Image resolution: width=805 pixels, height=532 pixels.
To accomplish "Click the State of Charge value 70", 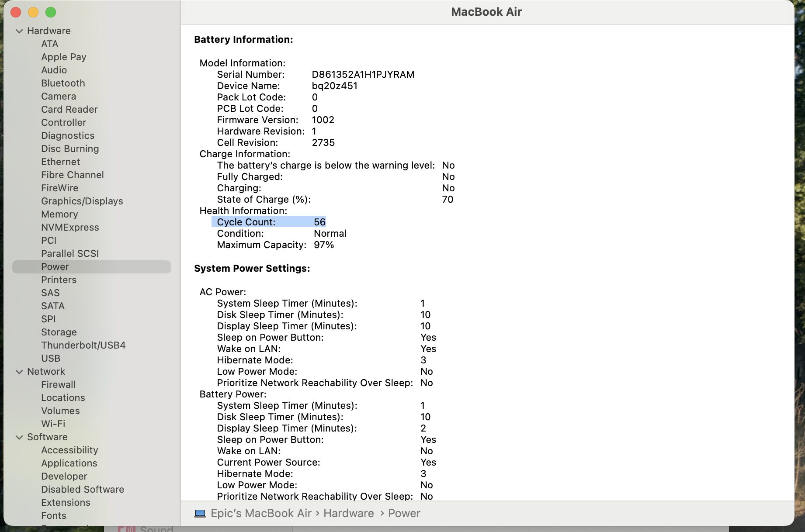I will coord(448,200).
